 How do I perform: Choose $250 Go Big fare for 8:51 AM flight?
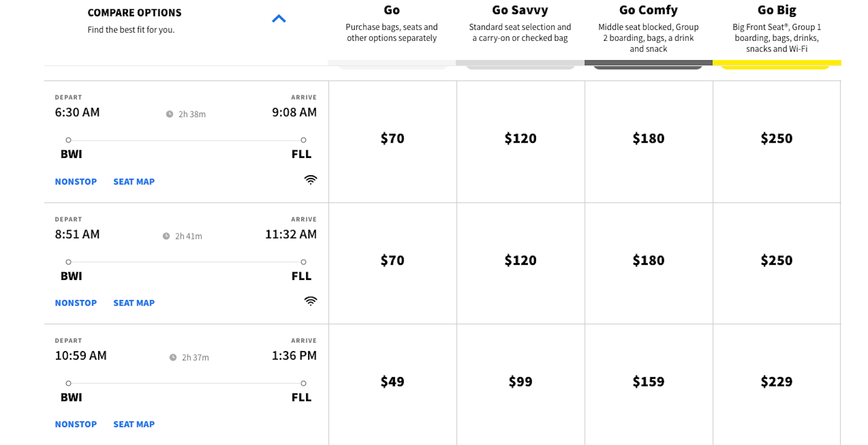tap(776, 260)
